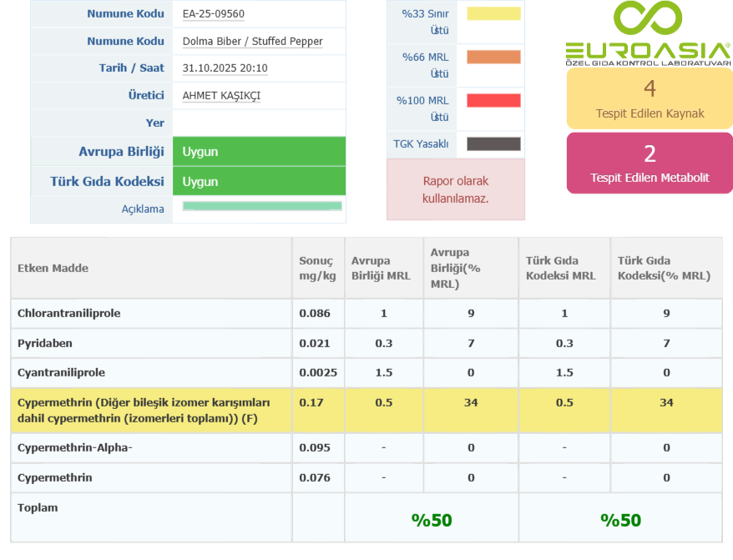Click the date field 31.10.2025 20:10

pyautogui.click(x=225, y=68)
